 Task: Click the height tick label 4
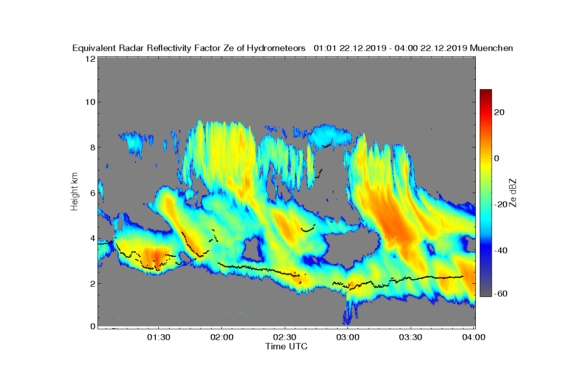click(92, 239)
